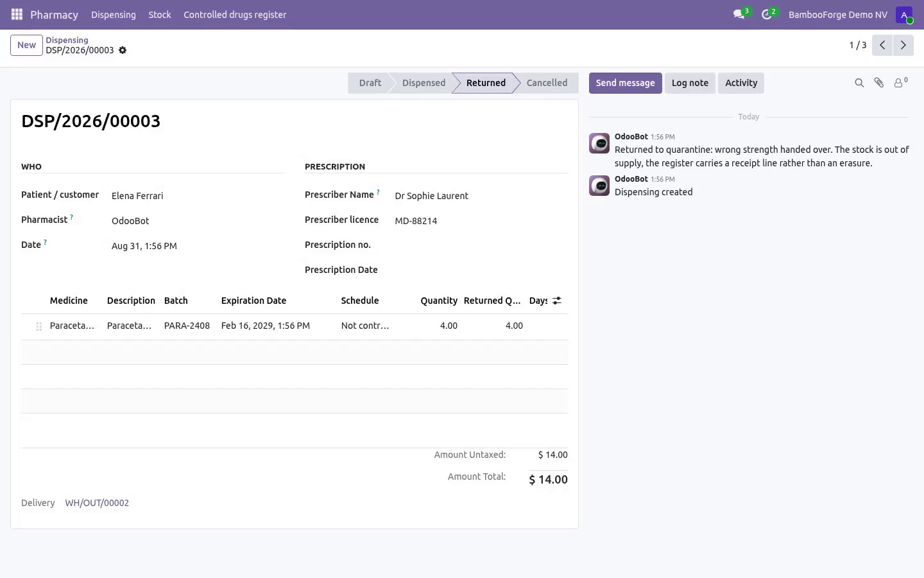
Task: Open the Stock menu
Action: [x=160, y=15]
